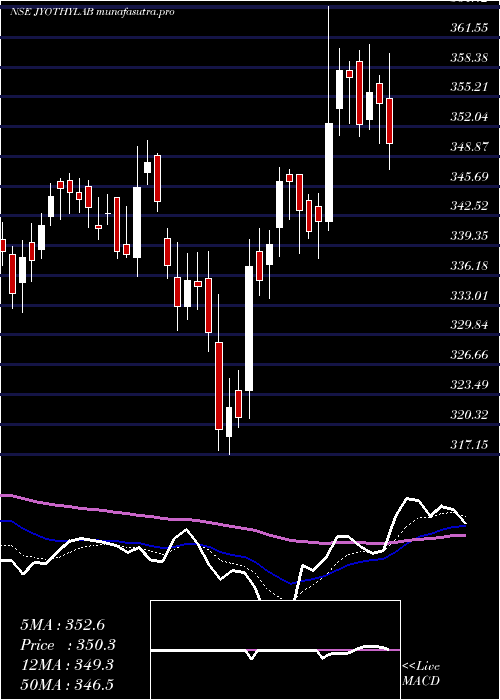Select the 339.35 price axis label
Viewport: 500px width, 700px height.
[468, 236]
